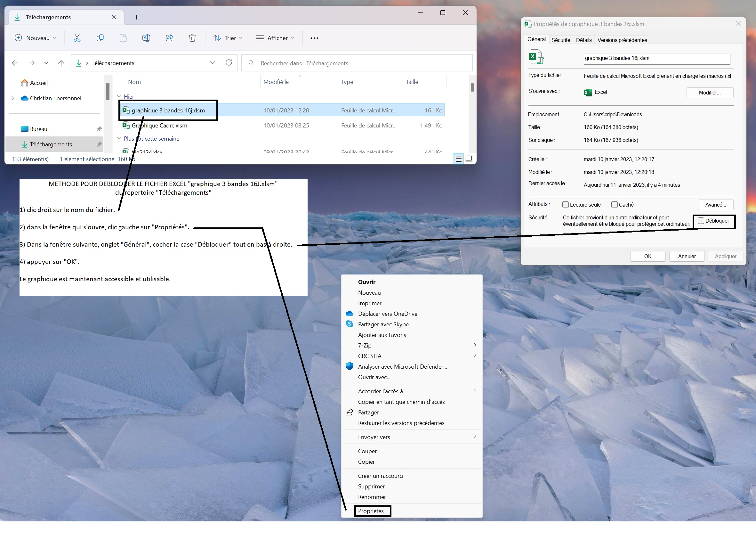Screen dimensions: 756x539
Task: Close the Téléchargements tab
Action: point(114,17)
